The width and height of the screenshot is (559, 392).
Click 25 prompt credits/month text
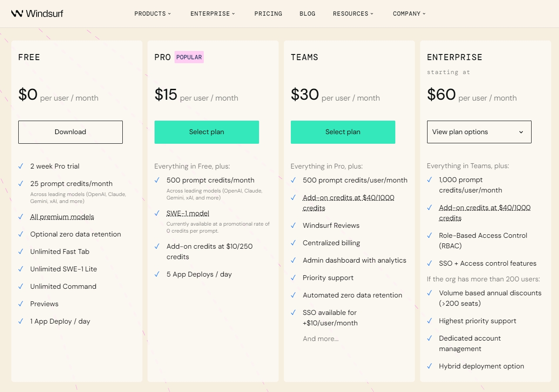point(71,184)
